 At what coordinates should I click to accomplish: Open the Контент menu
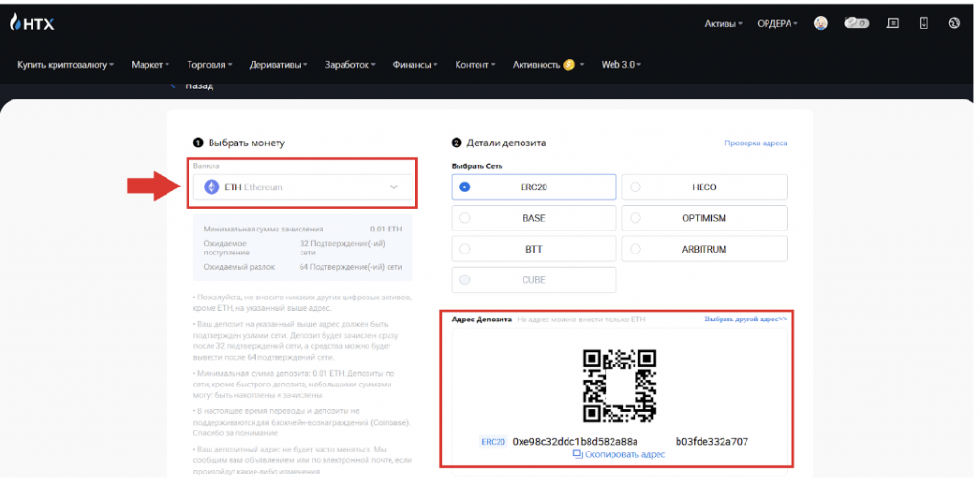pos(476,64)
